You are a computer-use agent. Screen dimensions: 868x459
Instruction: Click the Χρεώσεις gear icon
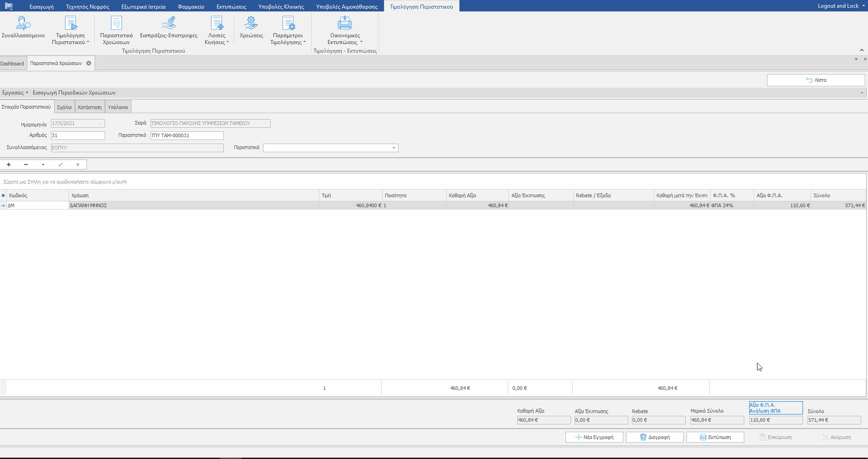tap(251, 23)
